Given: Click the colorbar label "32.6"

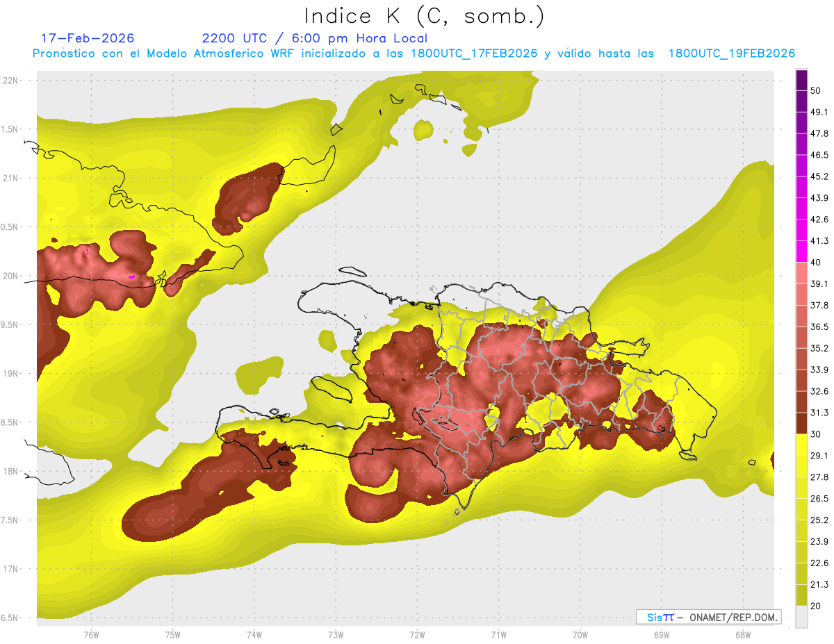Looking at the screenshot, I should (819, 391).
